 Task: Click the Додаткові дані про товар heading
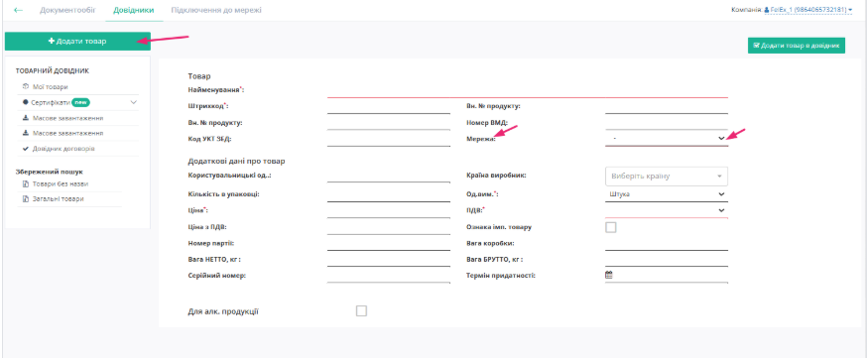pos(236,162)
